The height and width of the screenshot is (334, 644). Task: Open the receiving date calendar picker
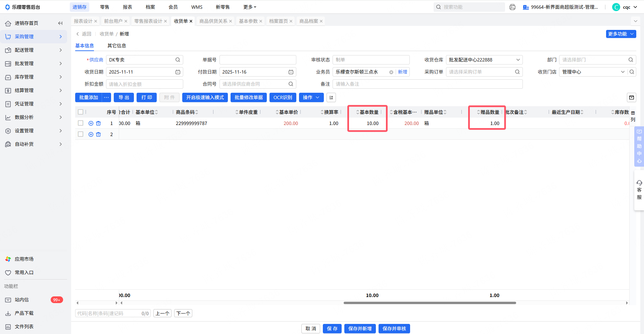tap(178, 72)
